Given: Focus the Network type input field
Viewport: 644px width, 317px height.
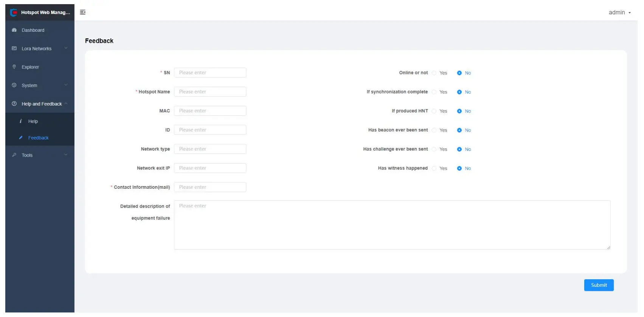Looking at the screenshot, I should pos(210,149).
